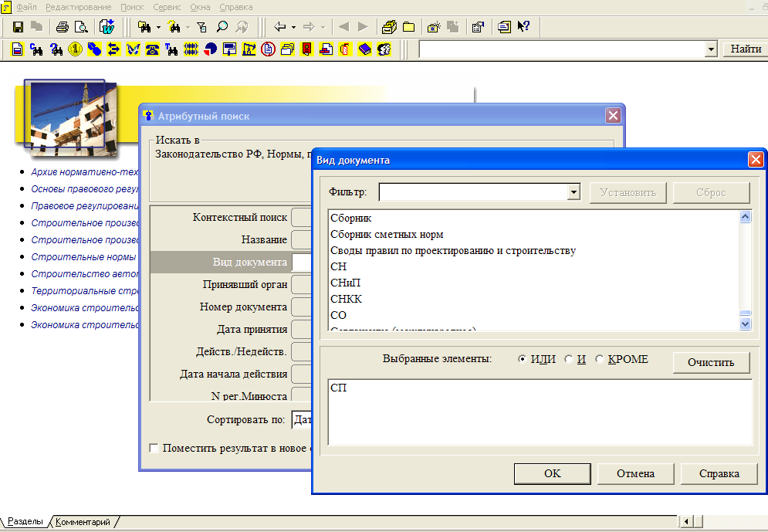Open the Сервис menu
This screenshot has width=768, height=532.
point(167,8)
